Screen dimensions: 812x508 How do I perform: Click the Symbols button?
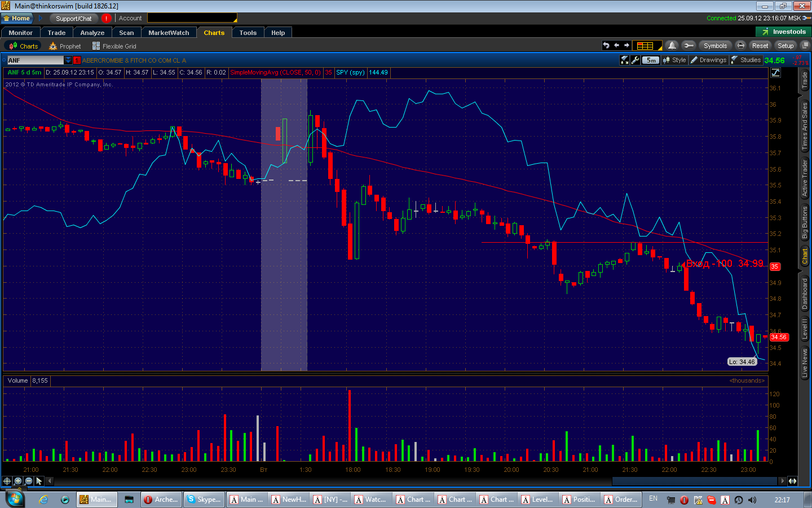715,46
